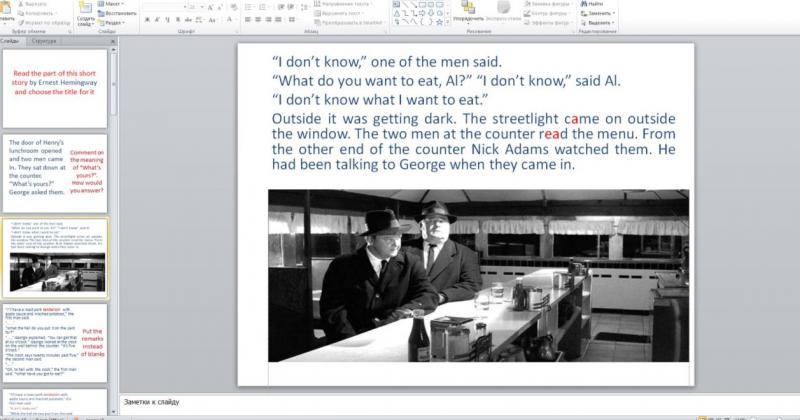The height and width of the screenshot is (420, 800).
Task: Select the 'Read the part of this short story' slide thumbnail
Action: (x=55, y=88)
